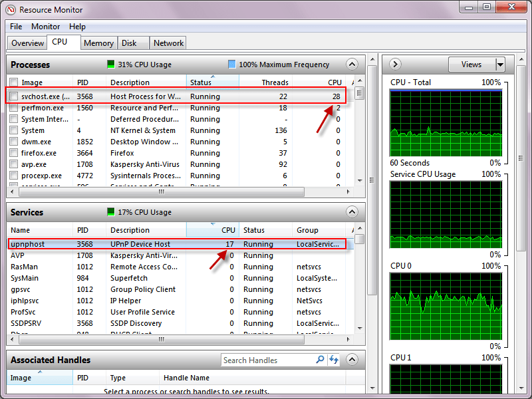Collapse the Services panel
Image resolution: width=532 pixels, height=399 pixels.
tap(351, 212)
